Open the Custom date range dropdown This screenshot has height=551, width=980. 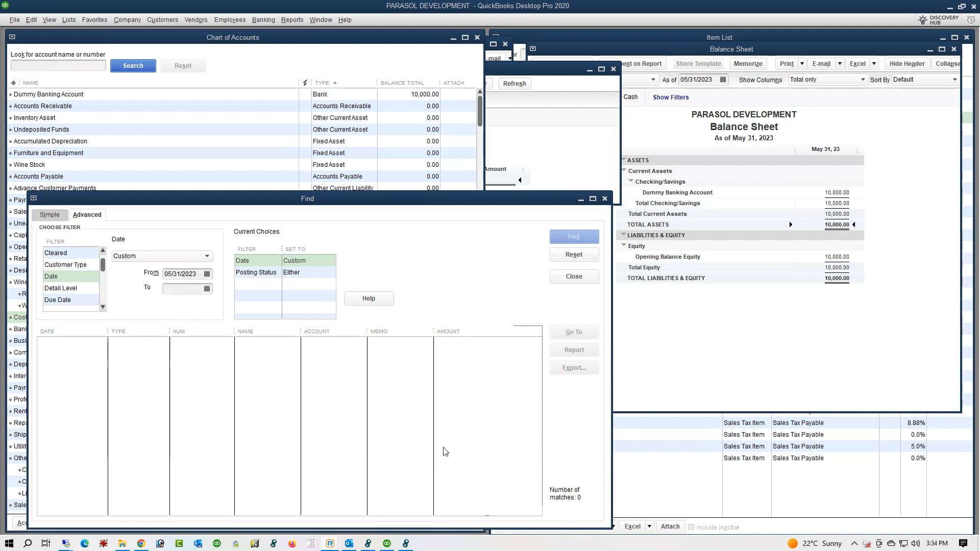tap(207, 256)
